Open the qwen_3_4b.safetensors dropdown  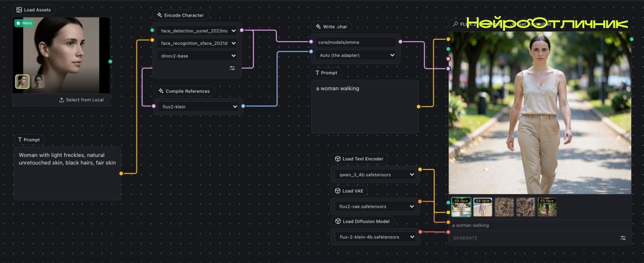(x=376, y=174)
